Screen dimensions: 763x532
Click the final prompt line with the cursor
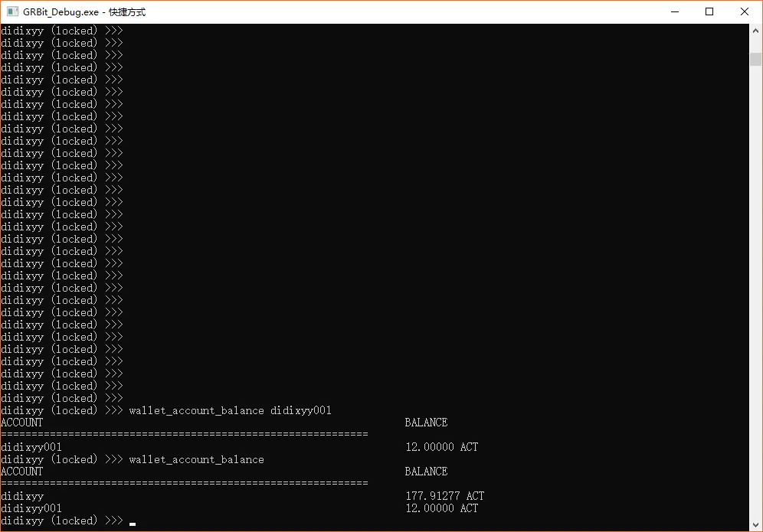pyautogui.click(x=68, y=521)
